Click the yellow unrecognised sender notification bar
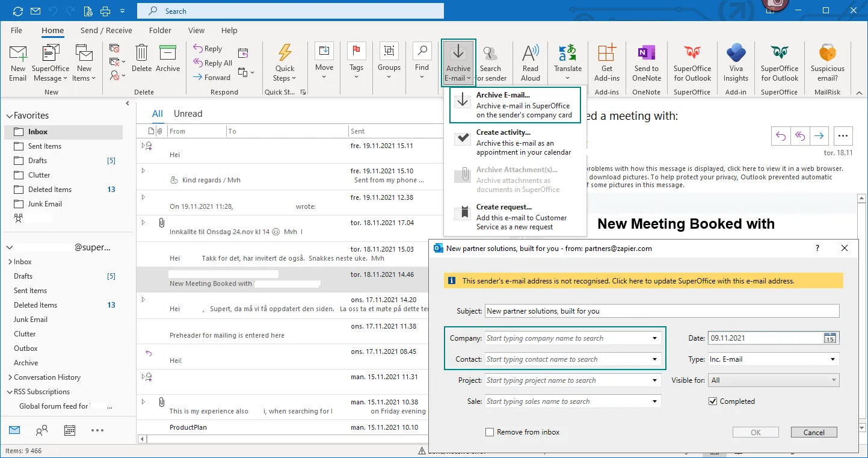 tap(643, 281)
